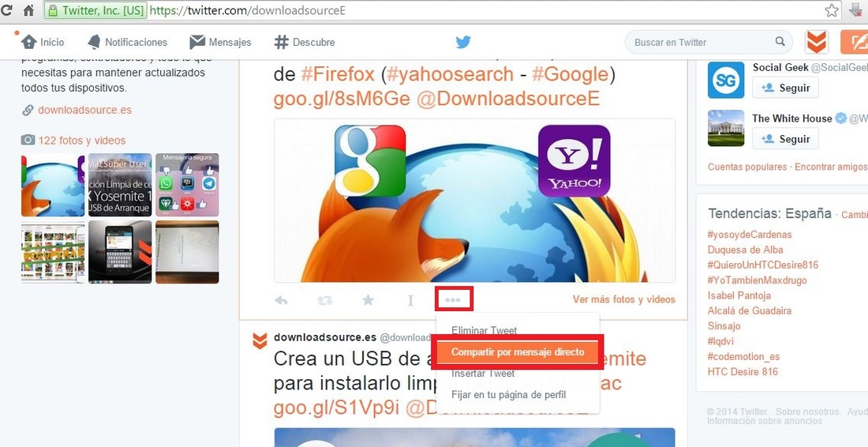
Task: Follow Social Geek with the Seguir button
Action: coord(785,88)
